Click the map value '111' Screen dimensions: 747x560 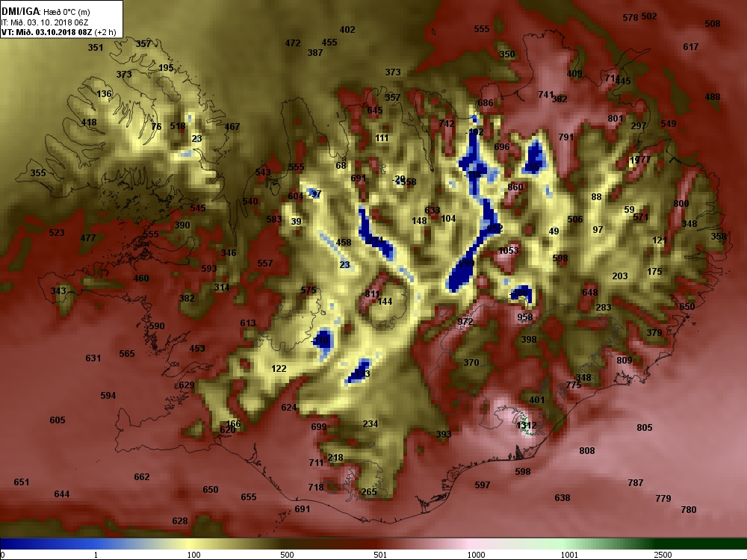(x=382, y=138)
